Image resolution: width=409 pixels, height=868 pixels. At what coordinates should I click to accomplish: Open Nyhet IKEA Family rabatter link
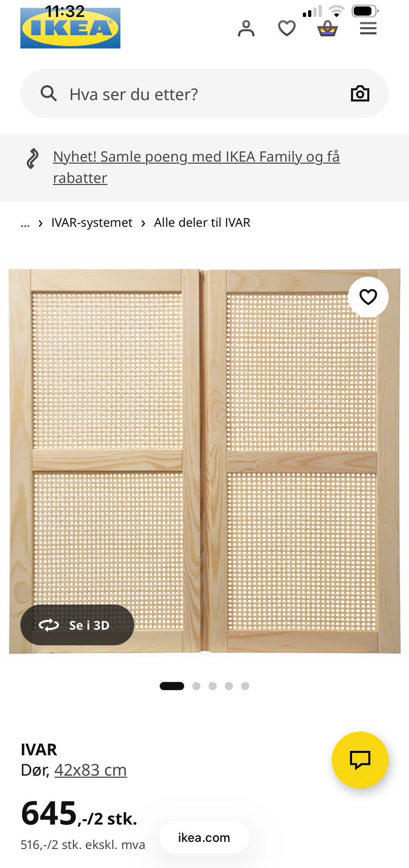tap(196, 167)
